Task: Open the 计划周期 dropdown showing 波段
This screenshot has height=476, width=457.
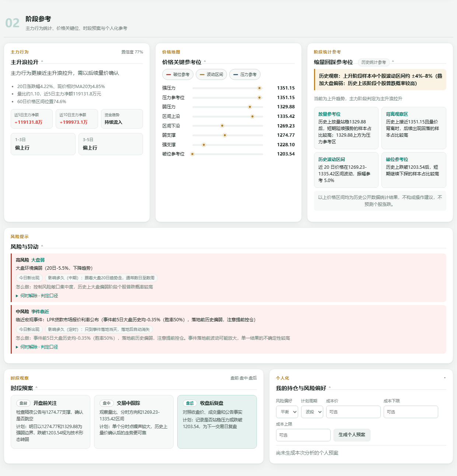Action: click(x=312, y=412)
